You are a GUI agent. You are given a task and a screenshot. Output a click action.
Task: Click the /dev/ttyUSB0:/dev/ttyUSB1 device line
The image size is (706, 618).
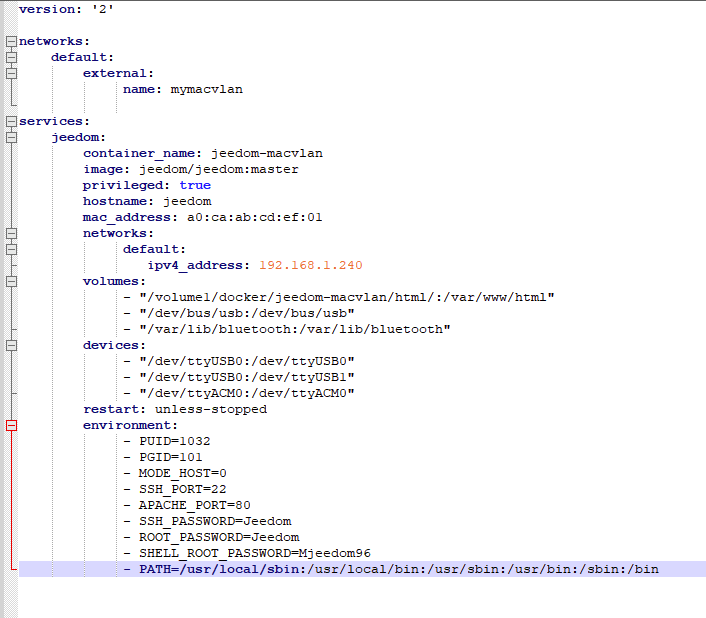(239, 377)
